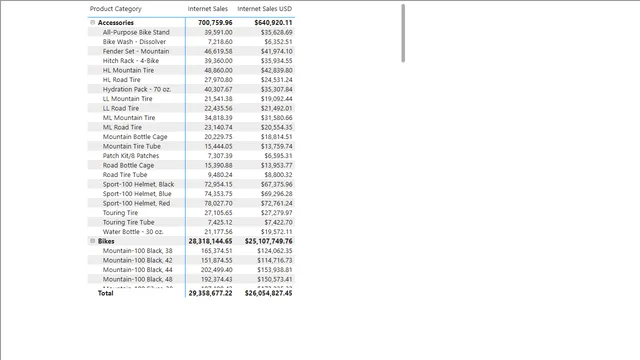
Task: Select HL Road Tire row
Action: [191, 80]
